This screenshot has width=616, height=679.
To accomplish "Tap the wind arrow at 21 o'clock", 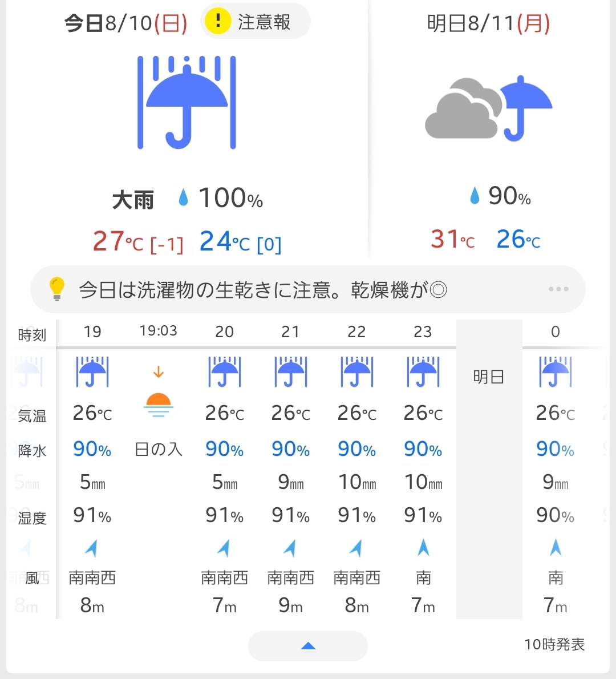I will [290, 548].
